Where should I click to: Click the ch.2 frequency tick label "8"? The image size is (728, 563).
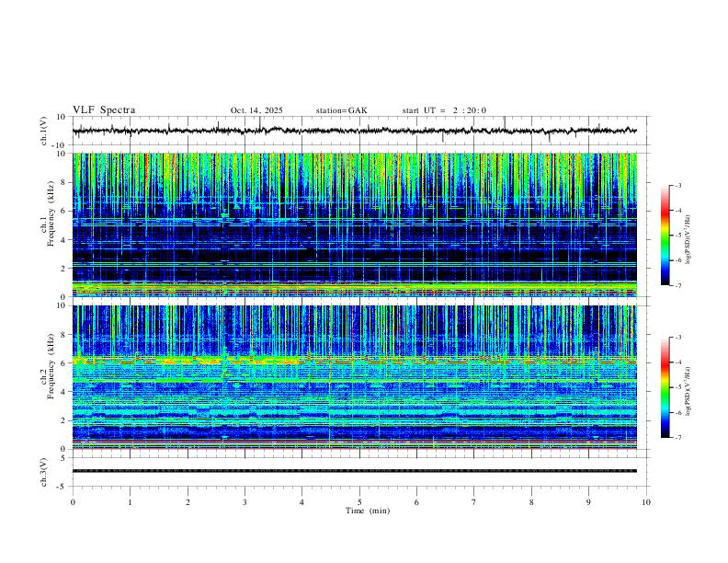click(64, 335)
